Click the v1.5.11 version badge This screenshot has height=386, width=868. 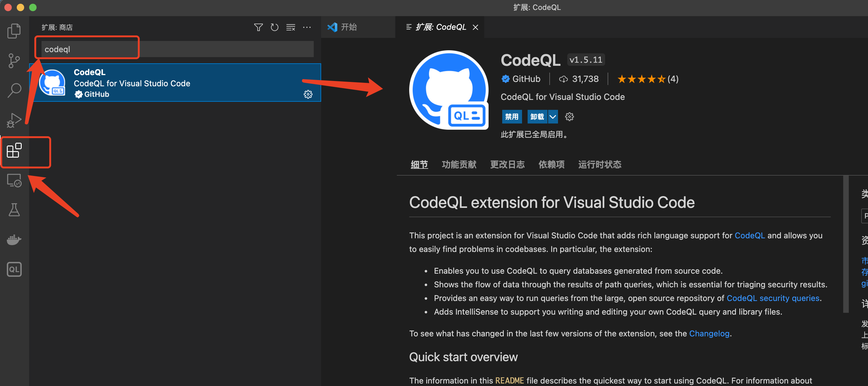(x=586, y=60)
